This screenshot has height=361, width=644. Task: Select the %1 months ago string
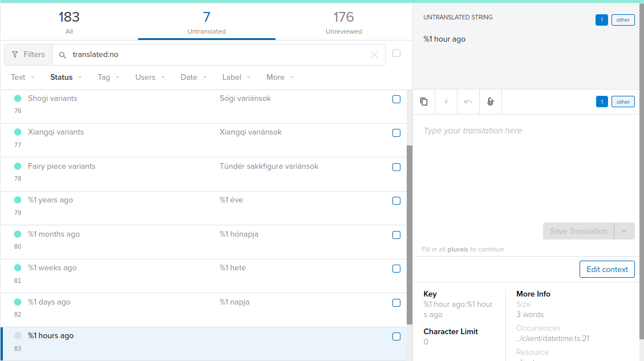tap(54, 234)
